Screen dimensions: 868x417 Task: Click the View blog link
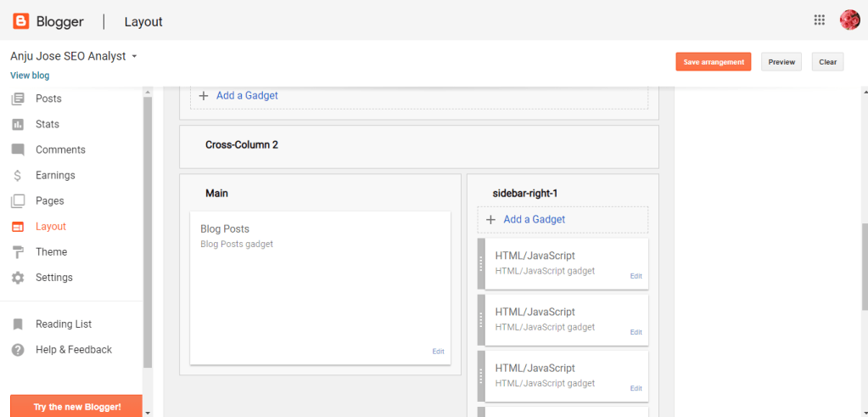[30, 76]
